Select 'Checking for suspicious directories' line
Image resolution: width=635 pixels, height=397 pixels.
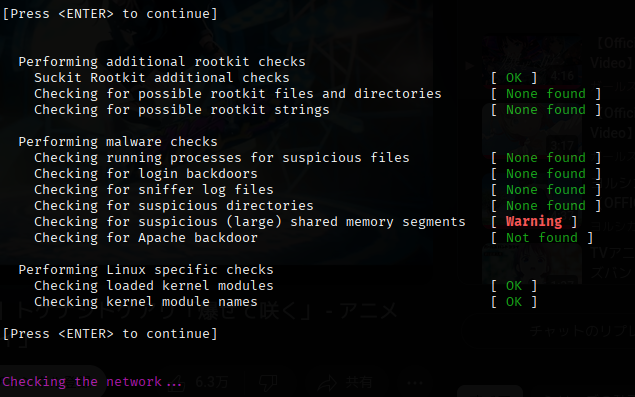tap(174, 206)
